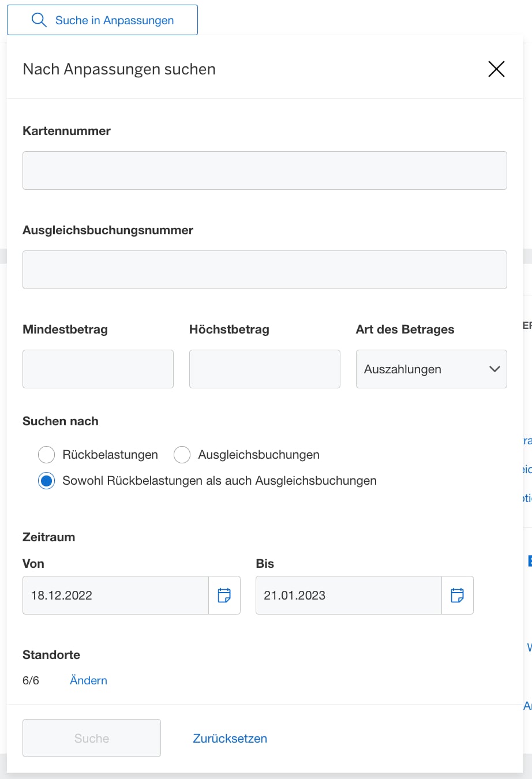Open the calendar picker for the Bis date
This screenshot has height=779, width=532.
(x=457, y=595)
